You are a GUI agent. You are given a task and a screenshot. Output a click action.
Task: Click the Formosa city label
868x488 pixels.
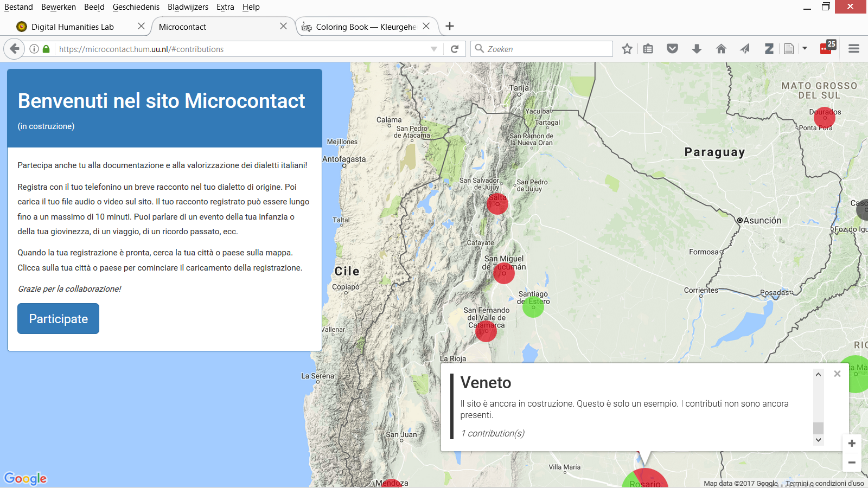704,252
